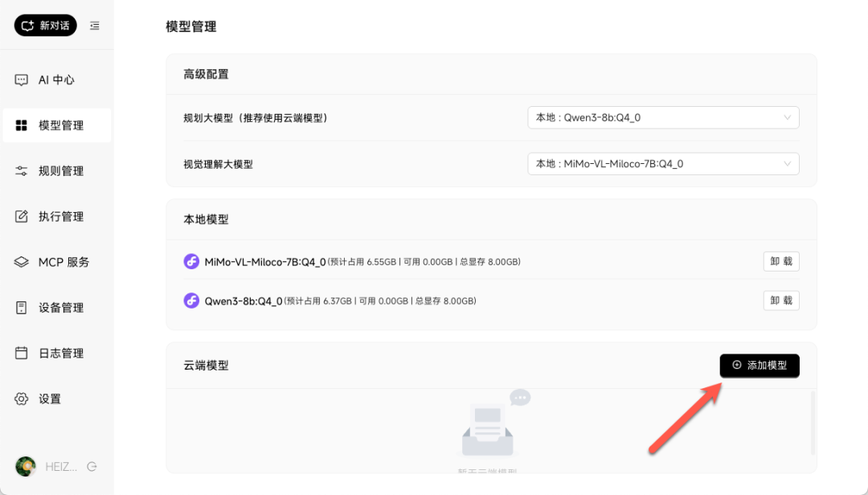868x495 pixels.
Task: Go to MCP 服务 menu item
Action: 63,262
